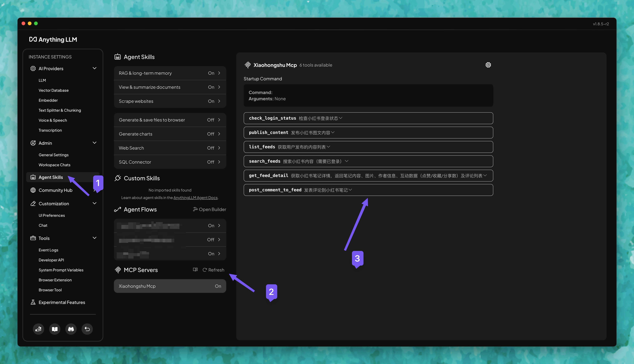Expand the list_feeds tool
This screenshot has height=364, width=634.
point(368,147)
